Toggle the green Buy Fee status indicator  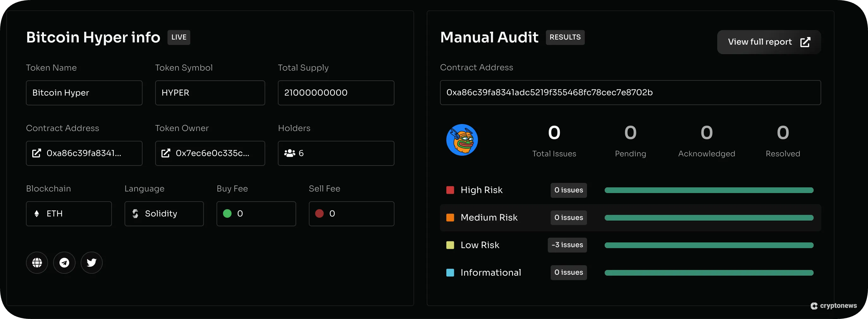(228, 213)
